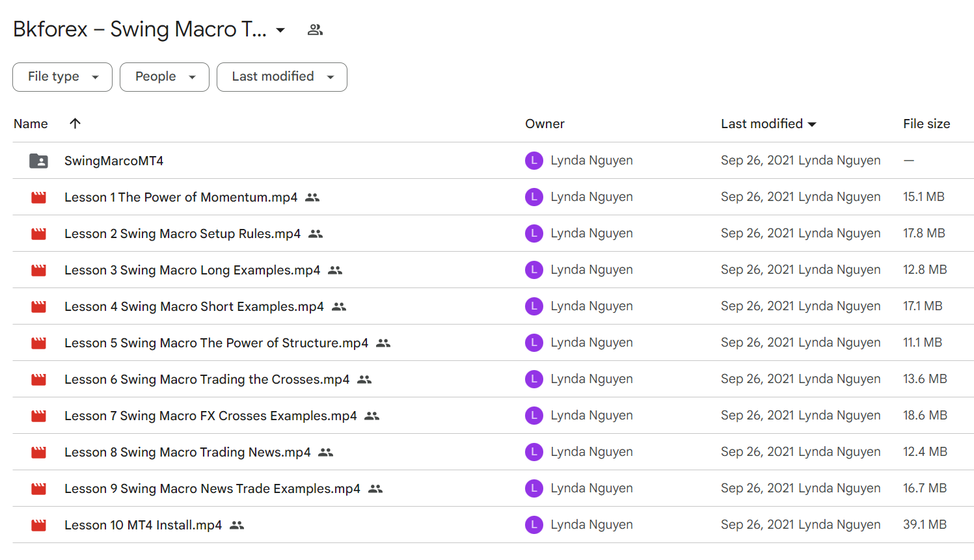Screen dimensions: 974x560
Task: Open Lesson 5 Swing Macro The Power of Structure.mp4
Action: 216,343
